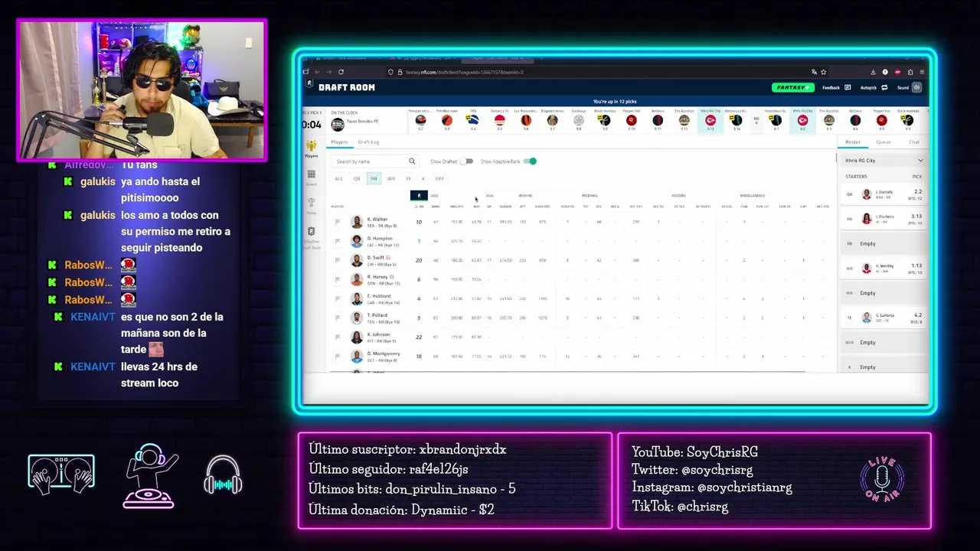The height and width of the screenshot is (551, 980).
Task: Open D. Swift's injury news icon
Action: tap(388, 257)
